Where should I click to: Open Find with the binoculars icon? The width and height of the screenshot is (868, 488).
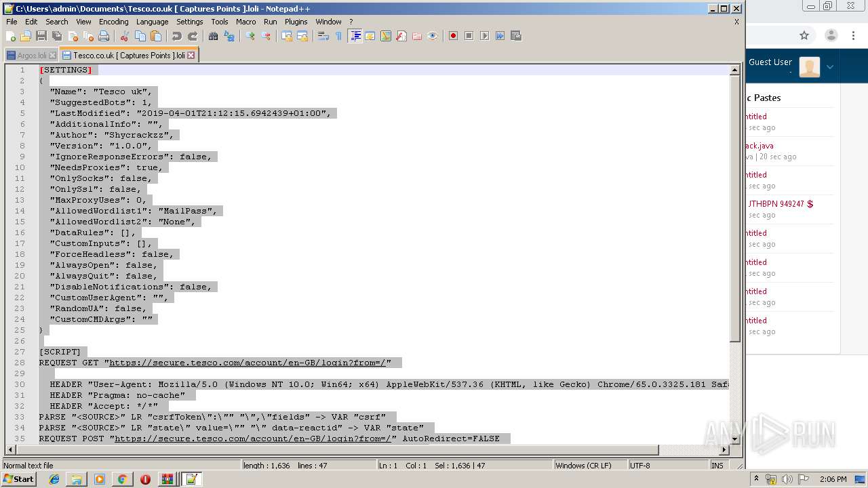pyautogui.click(x=214, y=36)
